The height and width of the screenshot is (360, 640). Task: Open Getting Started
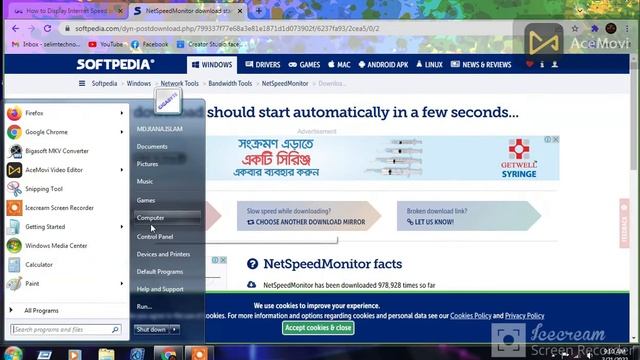(x=65, y=227)
